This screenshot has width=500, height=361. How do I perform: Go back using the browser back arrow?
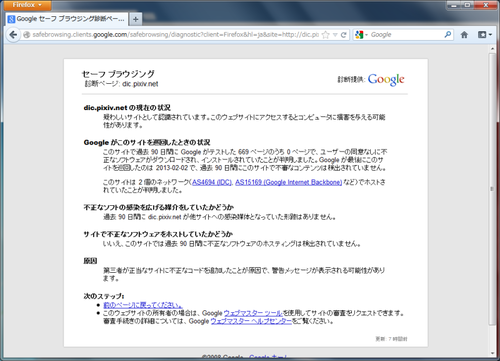(x=13, y=35)
